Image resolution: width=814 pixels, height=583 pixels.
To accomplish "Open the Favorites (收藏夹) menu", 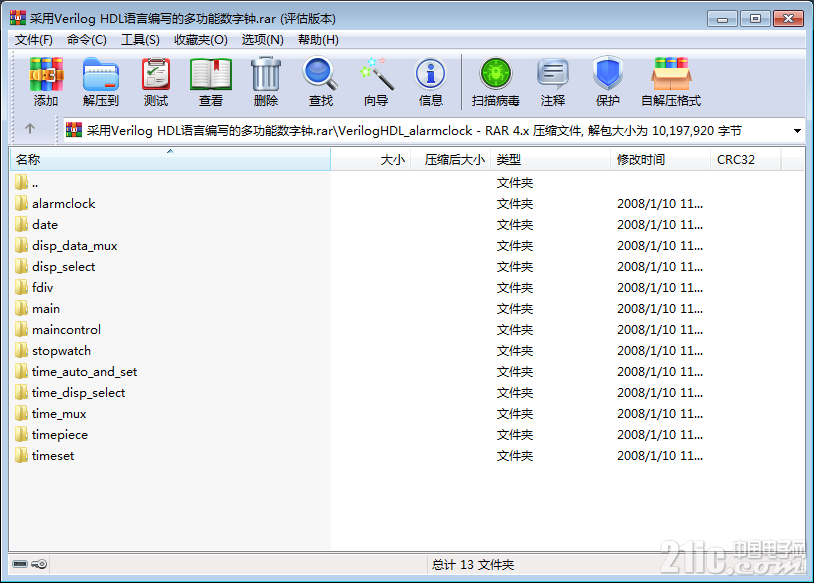I will coord(201,40).
